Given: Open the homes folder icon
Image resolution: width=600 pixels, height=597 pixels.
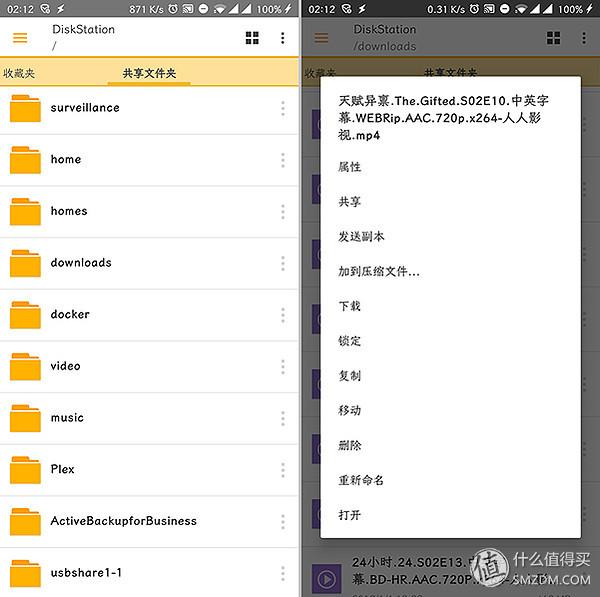Looking at the screenshot, I should coord(25,212).
